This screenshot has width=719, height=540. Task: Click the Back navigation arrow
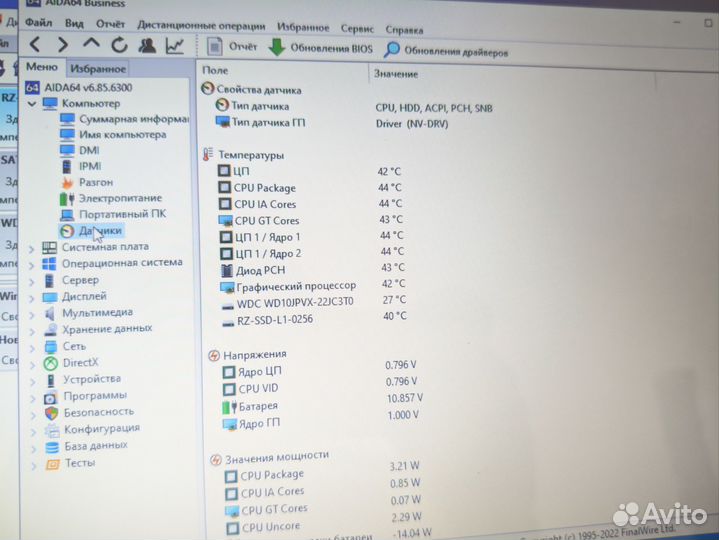tap(35, 44)
